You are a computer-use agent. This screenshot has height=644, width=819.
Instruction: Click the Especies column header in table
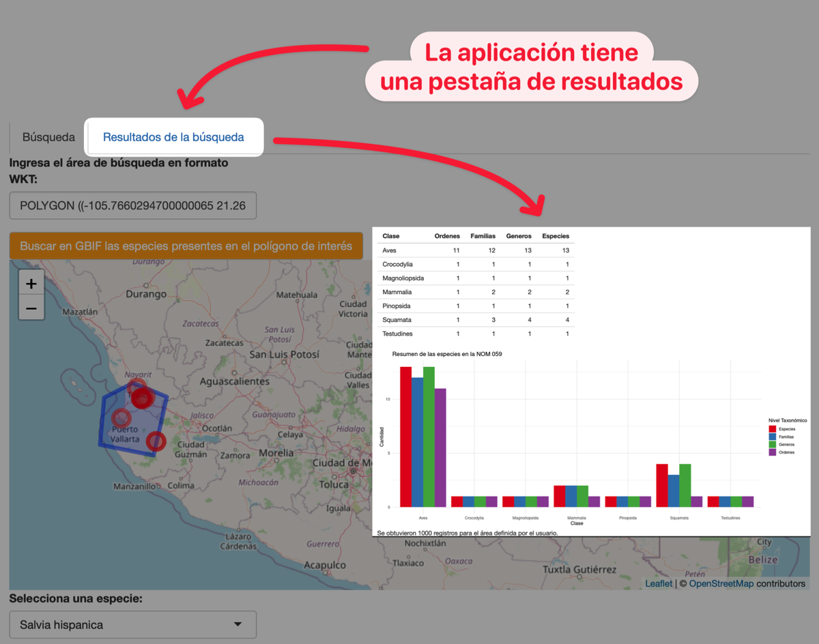coord(555,236)
